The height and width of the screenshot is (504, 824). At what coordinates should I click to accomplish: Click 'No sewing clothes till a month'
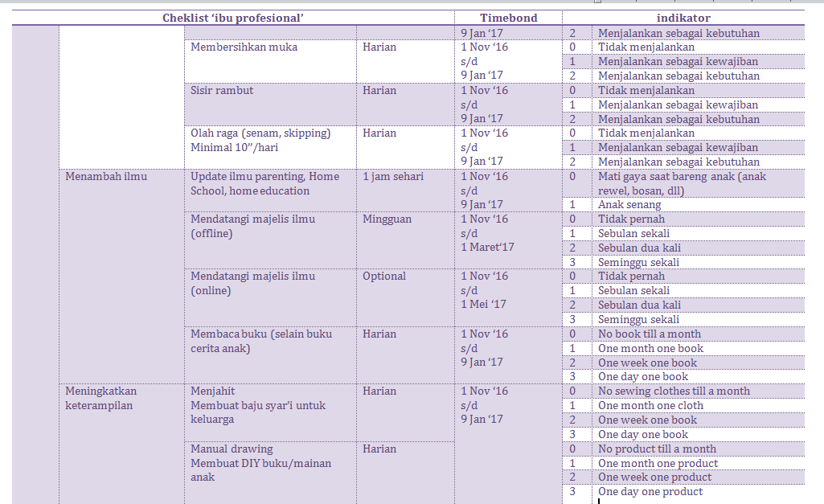click(x=674, y=391)
